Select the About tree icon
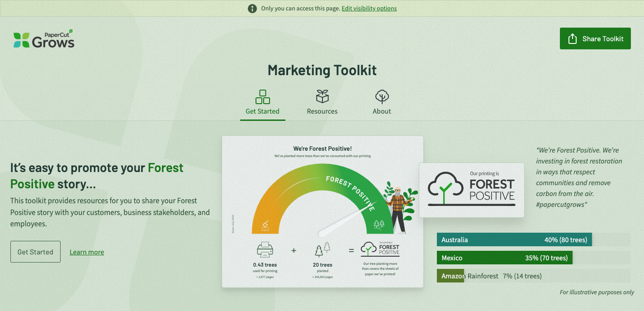 click(x=382, y=96)
